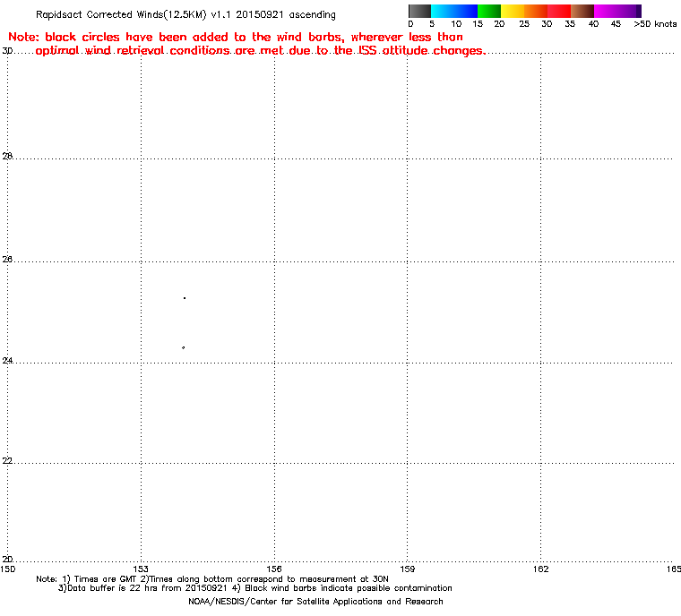This screenshot has width=681, height=616.
Task: Click the longitude label 150
Action: pyautogui.click(x=8, y=569)
